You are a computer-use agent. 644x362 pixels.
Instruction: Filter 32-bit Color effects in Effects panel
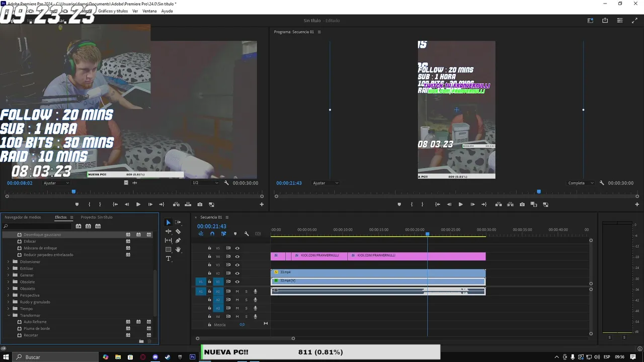point(88,226)
